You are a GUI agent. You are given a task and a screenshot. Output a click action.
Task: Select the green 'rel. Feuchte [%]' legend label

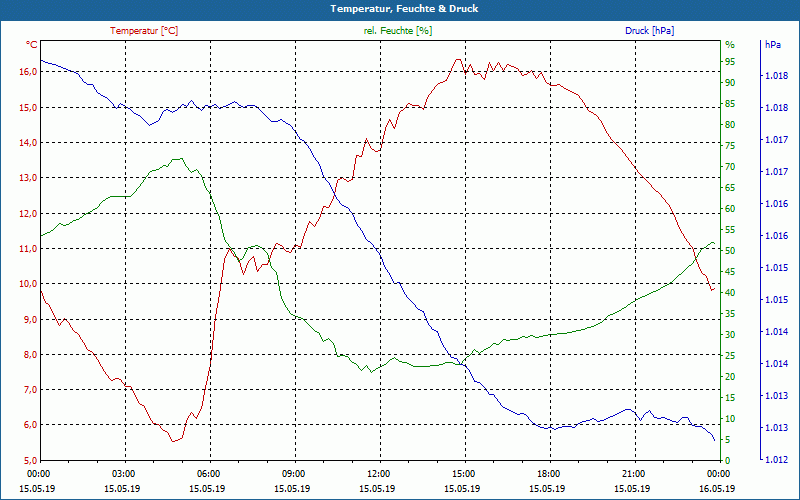tap(397, 31)
